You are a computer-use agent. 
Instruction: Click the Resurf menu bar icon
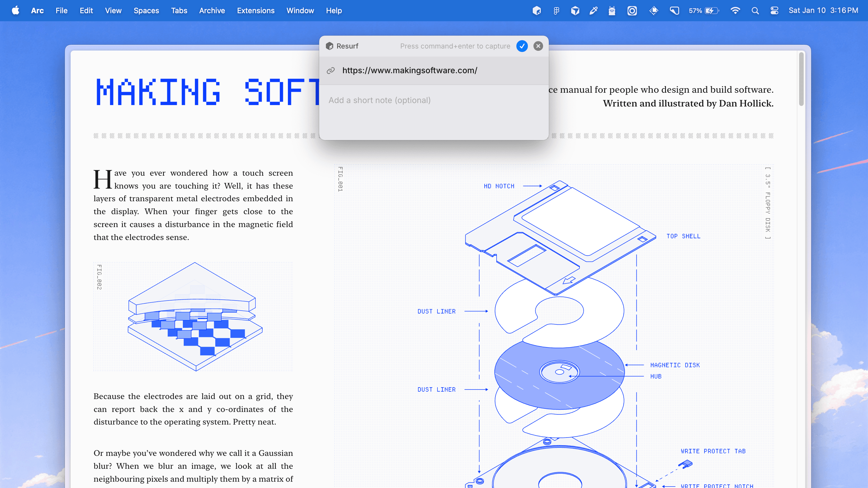point(537,11)
